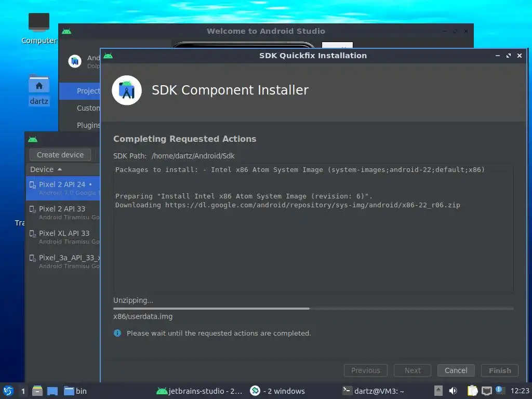
Task: Click the 12:23 taskbar clock
Action: [520, 391]
